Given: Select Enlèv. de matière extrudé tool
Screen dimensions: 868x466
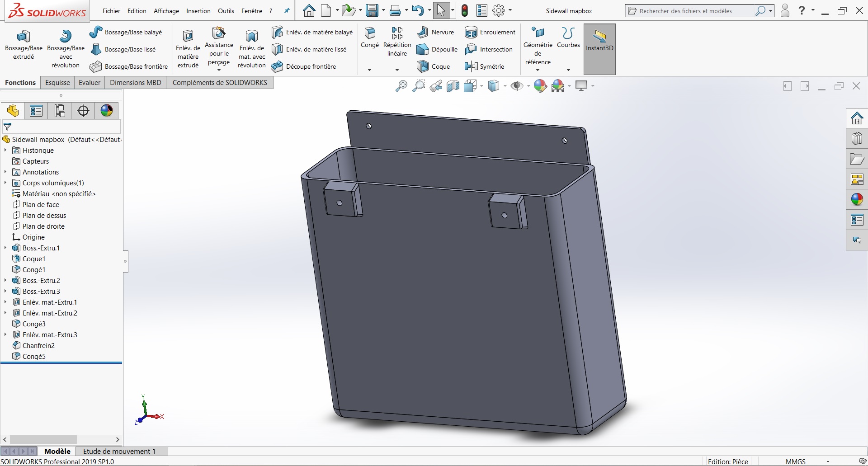Looking at the screenshot, I should 188,49.
